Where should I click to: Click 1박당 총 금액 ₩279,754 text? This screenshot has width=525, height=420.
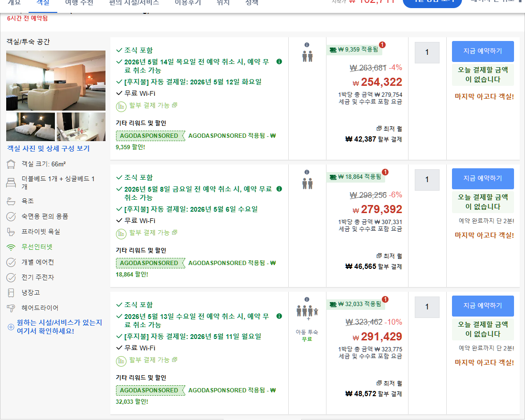(370, 95)
